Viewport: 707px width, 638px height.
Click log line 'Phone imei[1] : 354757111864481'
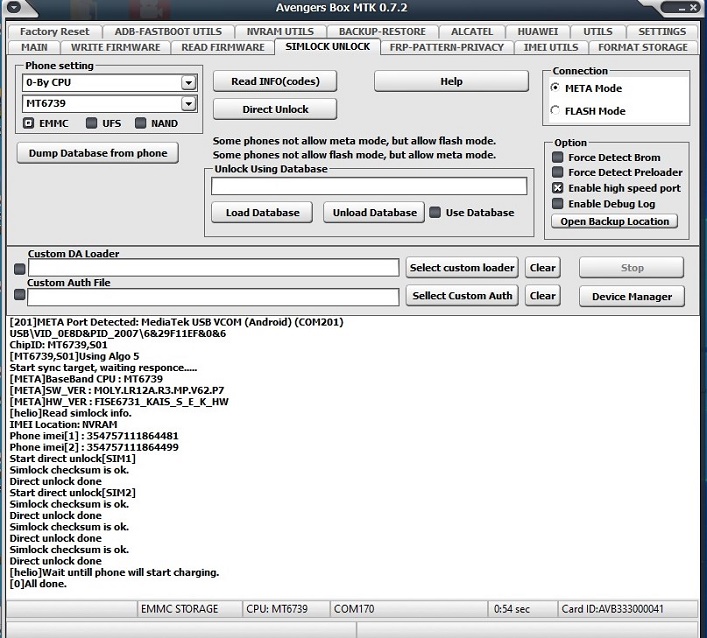pyautogui.click(x=94, y=436)
